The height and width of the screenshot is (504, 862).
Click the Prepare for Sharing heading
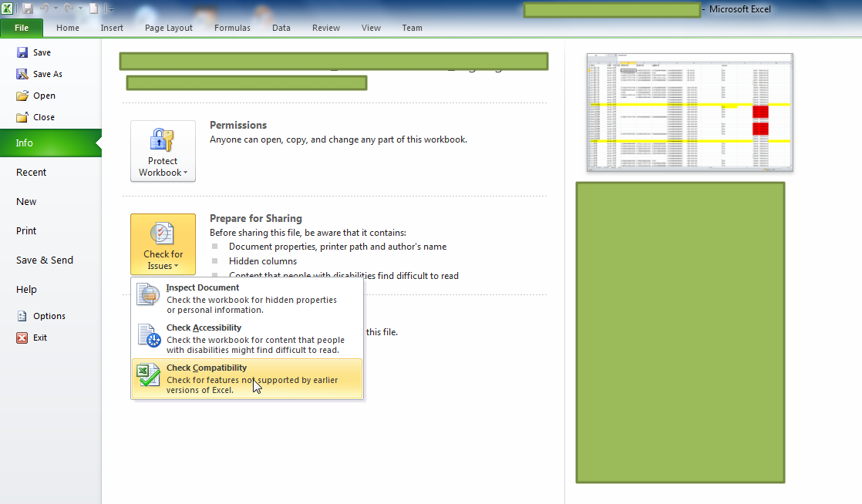pos(256,218)
